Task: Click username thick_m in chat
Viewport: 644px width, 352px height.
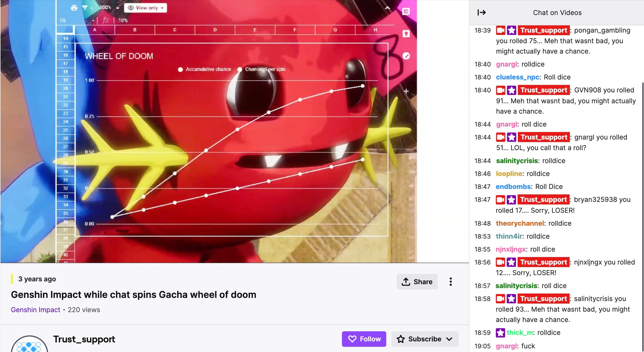Action: (x=520, y=333)
